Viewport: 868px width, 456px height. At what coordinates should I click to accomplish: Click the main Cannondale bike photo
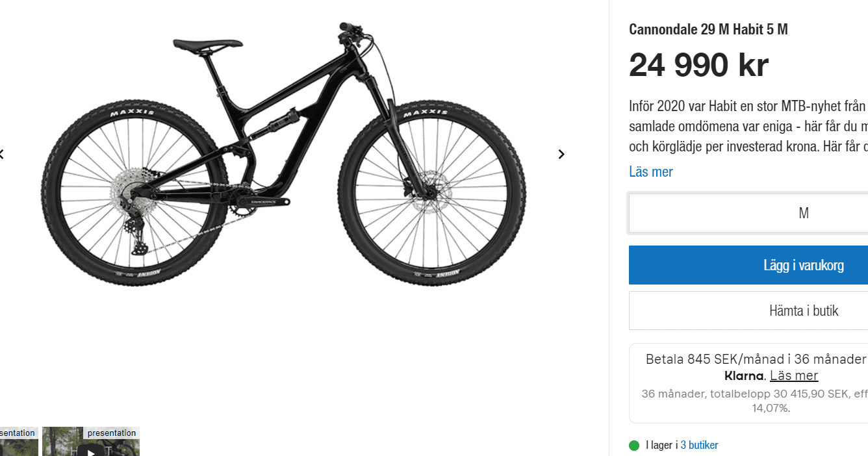[284, 154]
